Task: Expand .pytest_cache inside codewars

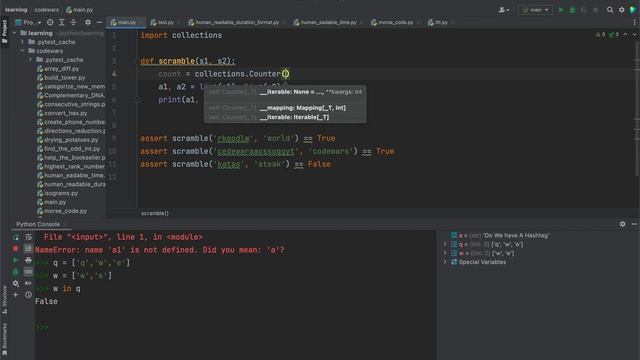Action: [30, 60]
